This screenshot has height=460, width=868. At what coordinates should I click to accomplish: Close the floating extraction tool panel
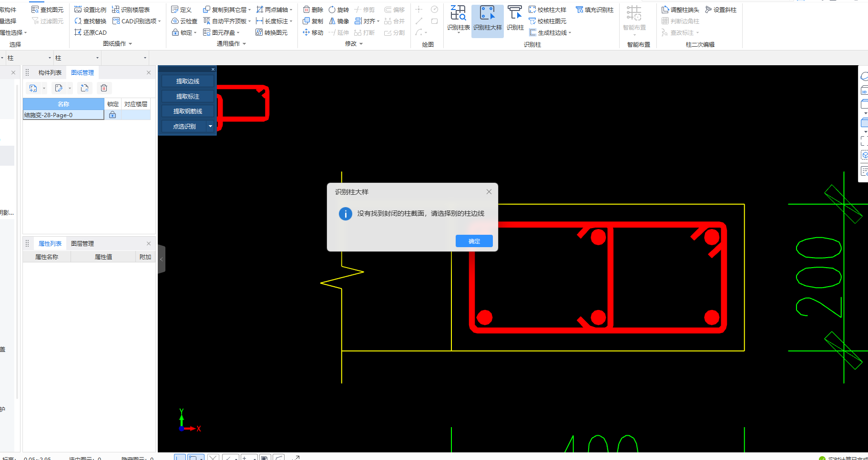tap(213, 70)
